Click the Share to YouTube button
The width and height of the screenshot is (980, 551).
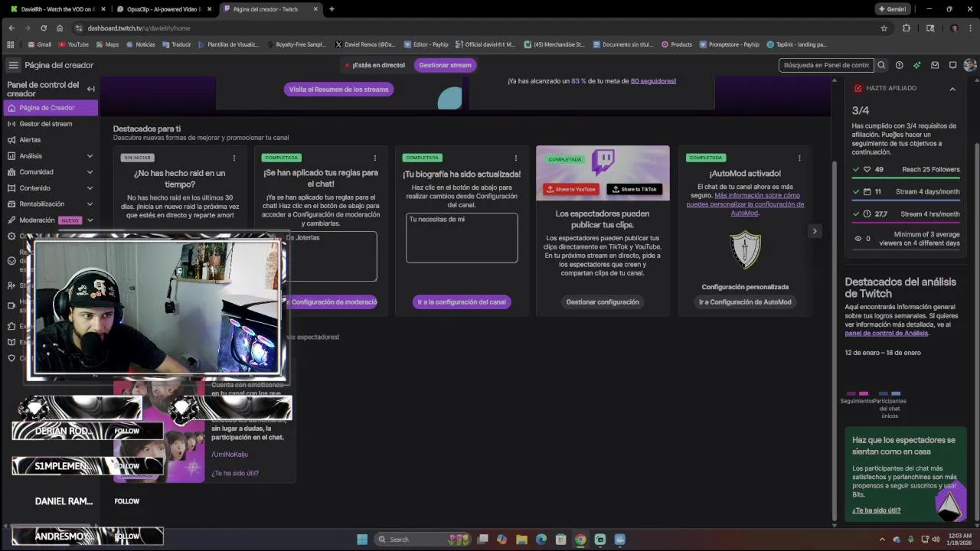(x=571, y=189)
